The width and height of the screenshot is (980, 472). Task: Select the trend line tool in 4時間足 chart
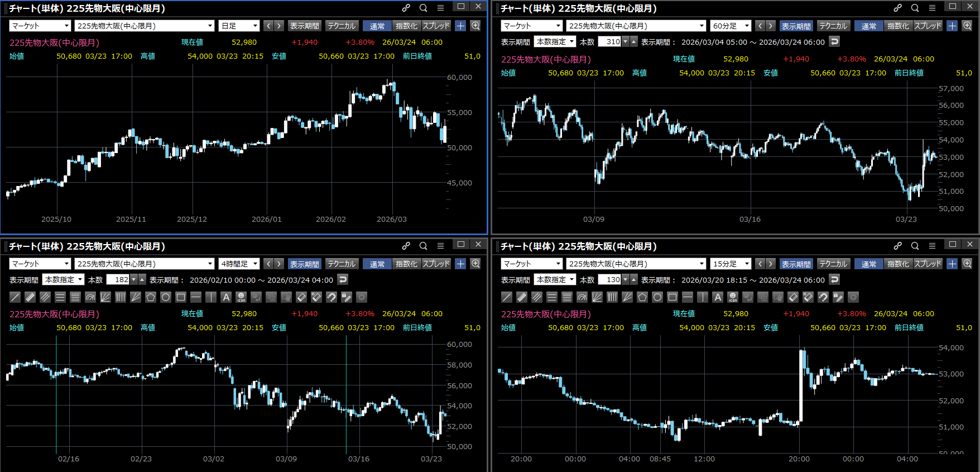coord(15,297)
